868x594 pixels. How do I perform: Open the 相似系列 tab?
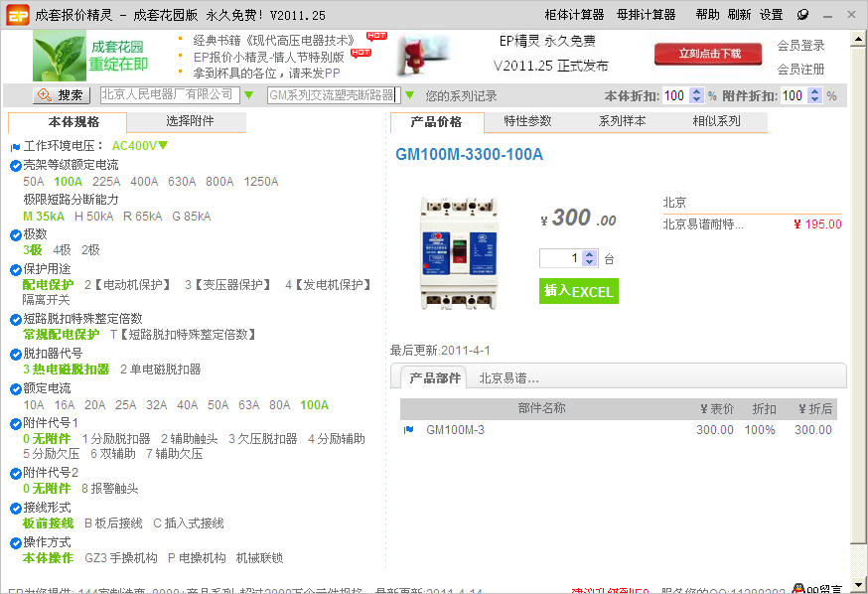pyautogui.click(x=716, y=121)
